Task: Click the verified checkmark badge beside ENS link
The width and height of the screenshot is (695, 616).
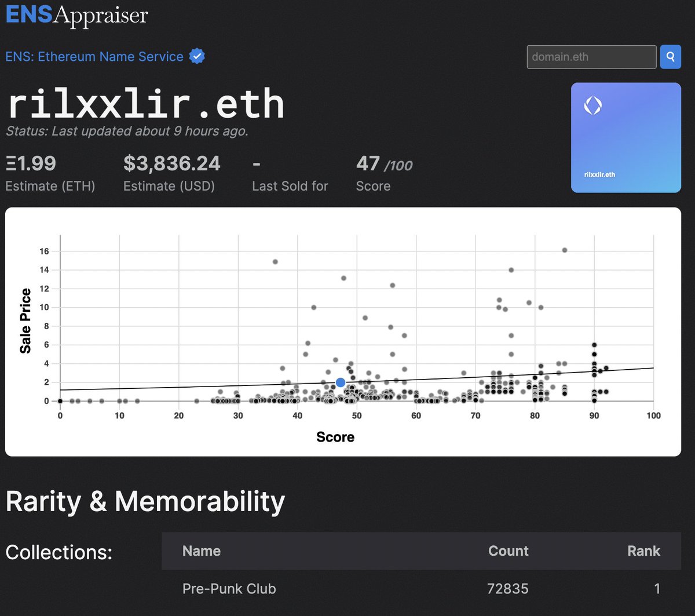Action: coord(196,56)
